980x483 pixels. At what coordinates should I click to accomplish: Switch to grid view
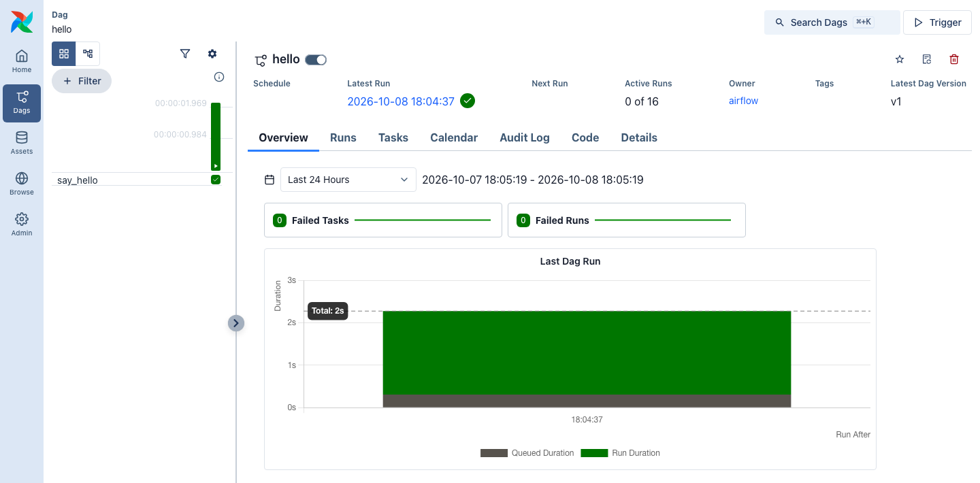tap(64, 54)
